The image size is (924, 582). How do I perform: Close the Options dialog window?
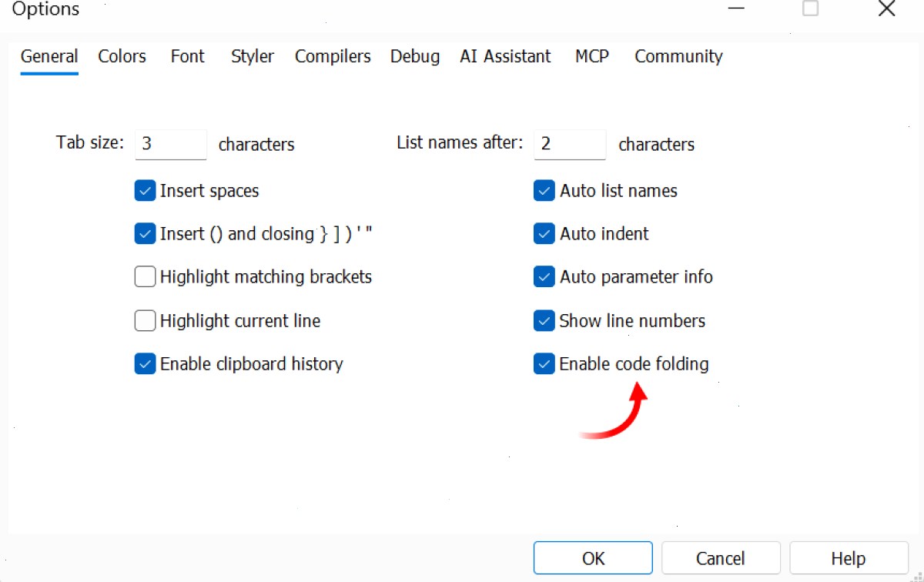886,9
